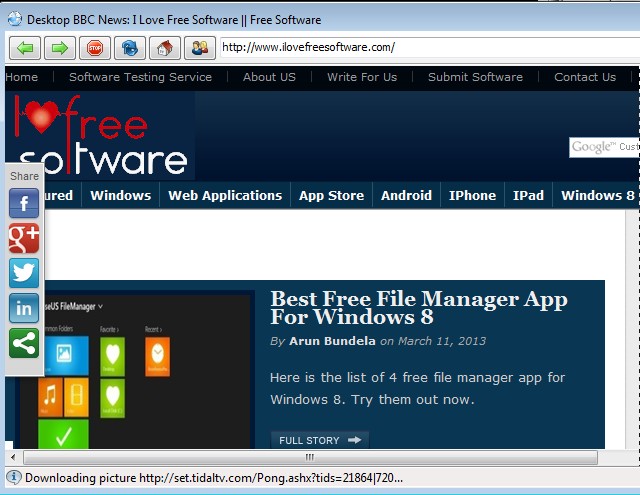Screen dimensions: 640x495
Task: Select the IPad category tab
Action: click(x=529, y=195)
